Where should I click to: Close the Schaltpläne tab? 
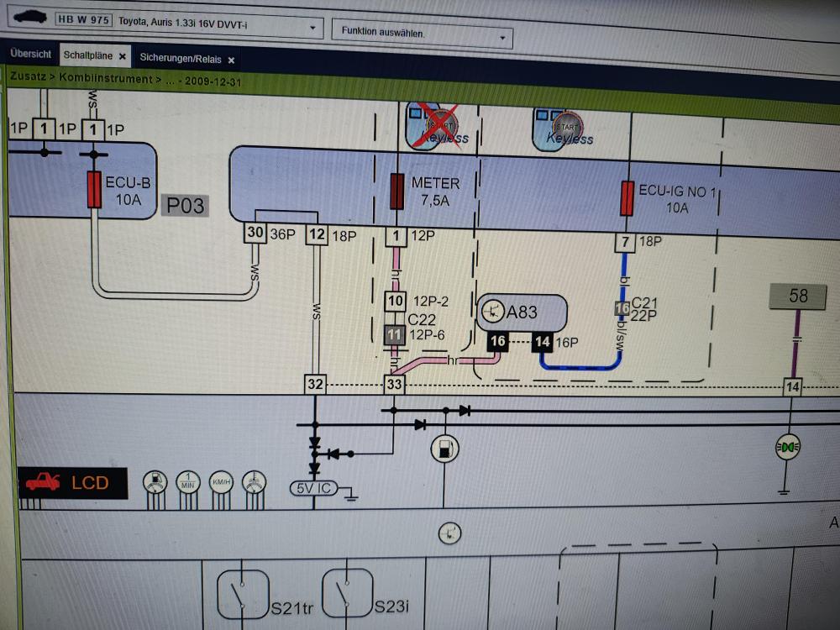point(122,56)
